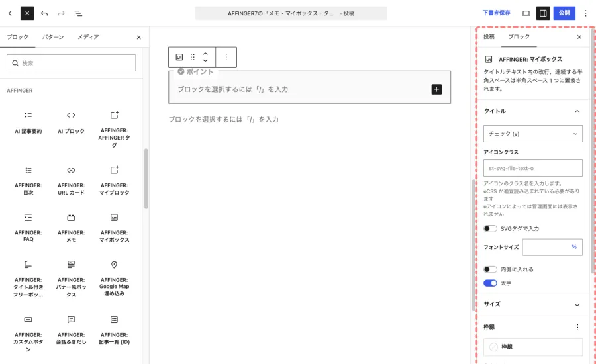Open the 枠線 color swatch button
Image resolution: width=596 pixels, height=364 pixels.
tap(532, 347)
